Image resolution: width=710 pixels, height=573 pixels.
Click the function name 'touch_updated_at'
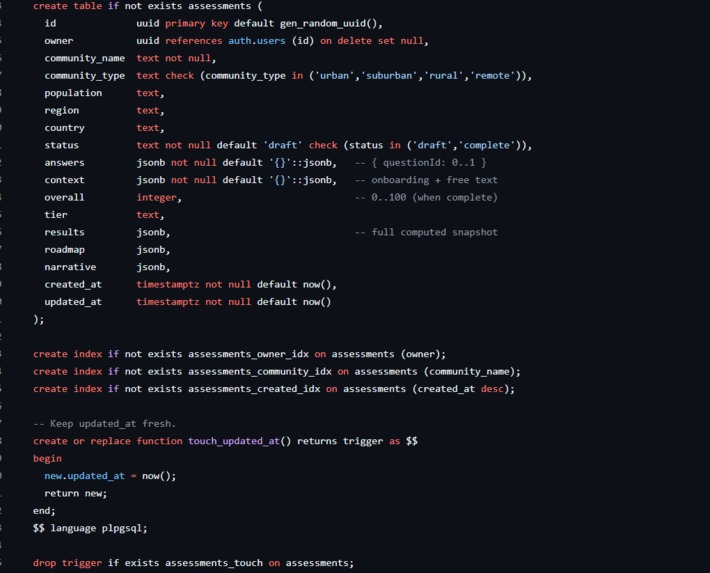tap(234, 441)
